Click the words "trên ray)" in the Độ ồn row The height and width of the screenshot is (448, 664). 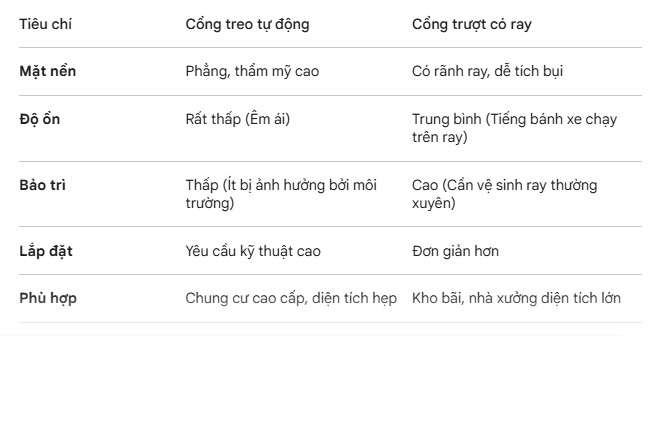point(439,138)
